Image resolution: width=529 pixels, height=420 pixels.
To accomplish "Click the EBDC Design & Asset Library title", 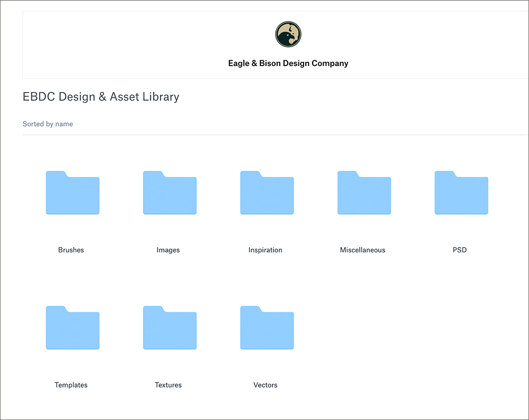I will (x=101, y=97).
